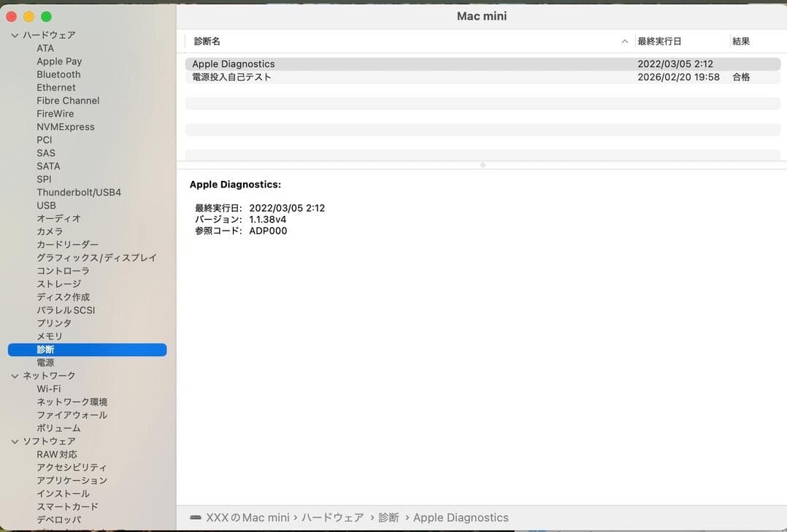
Task: Sort by the 最終実行日 column header
Action: click(659, 41)
